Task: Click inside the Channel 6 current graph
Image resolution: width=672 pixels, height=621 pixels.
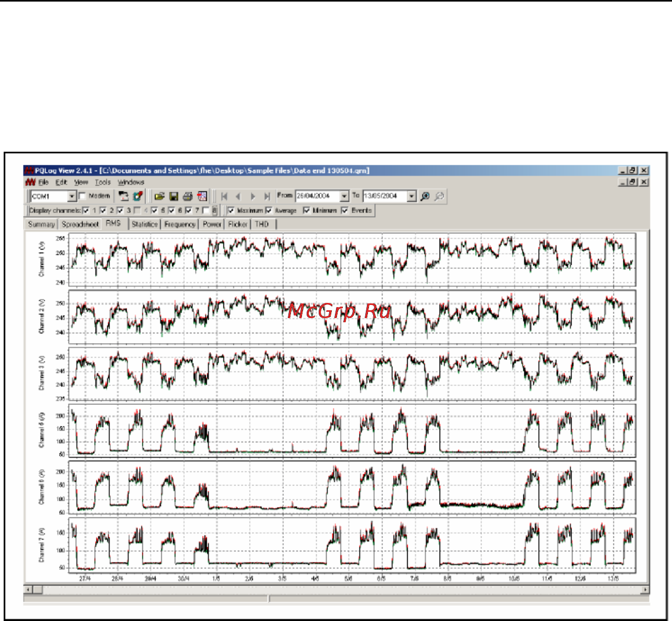Action: click(x=353, y=488)
